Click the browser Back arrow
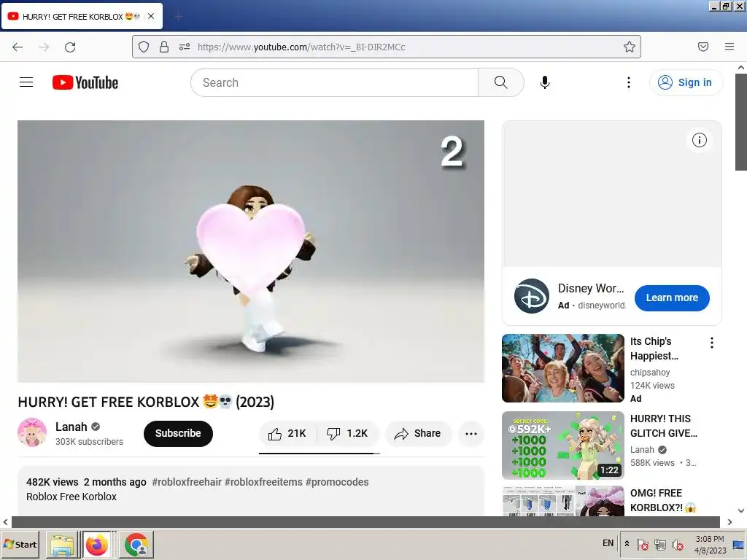 18,47
